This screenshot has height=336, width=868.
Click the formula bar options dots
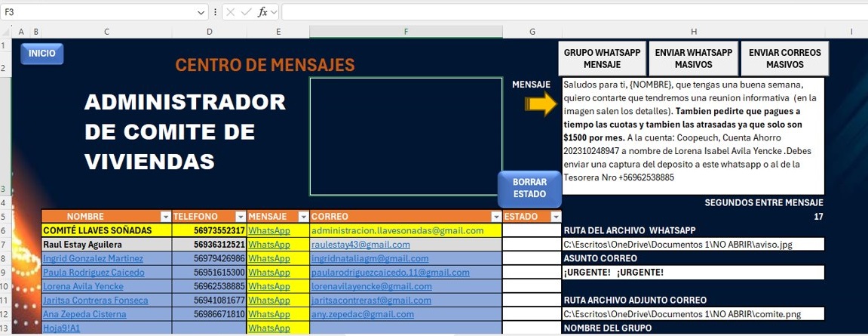click(x=216, y=12)
